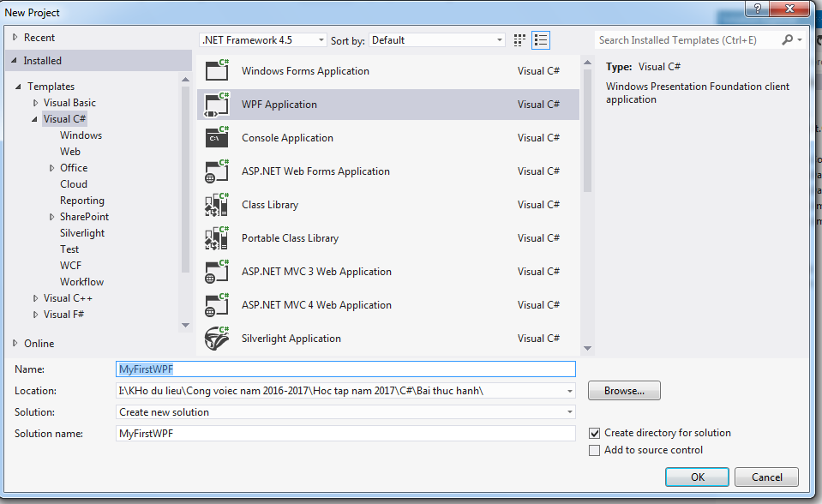The image size is (822, 504).
Task: Toggle Create directory for solution checkbox
Action: tap(595, 433)
